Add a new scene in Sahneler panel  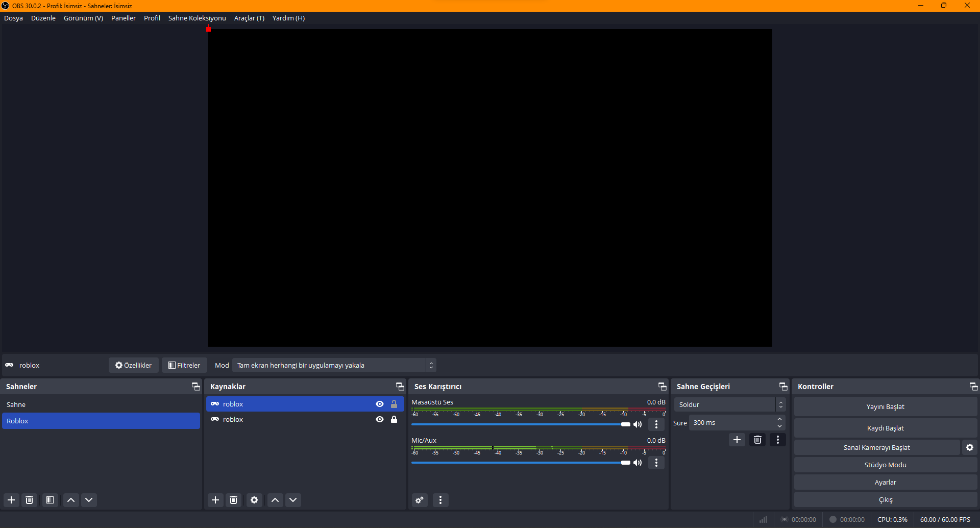click(11, 500)
